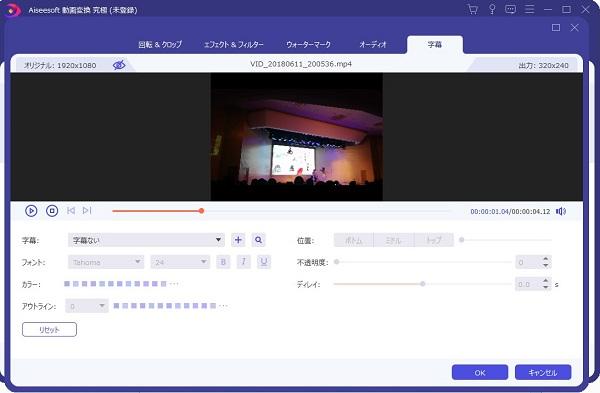Screen dimensions: 600x393
Task: Click the キャンセル button
Action: pos(543,372)
